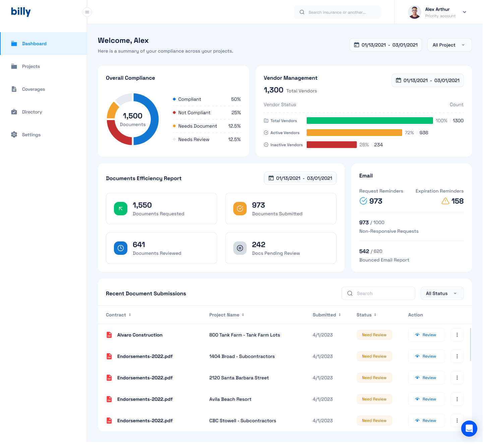Open the All Status filter dropdown

tap(442, 293)
